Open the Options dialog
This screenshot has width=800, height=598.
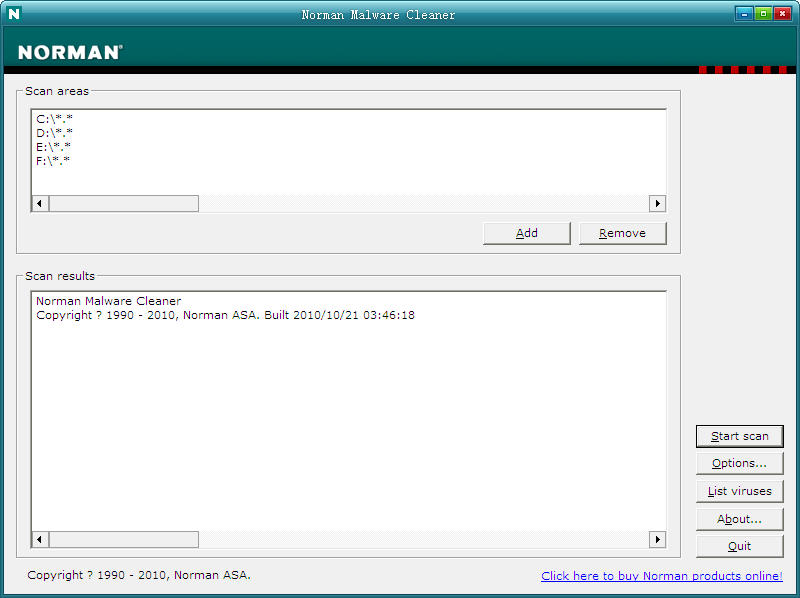point(739,463)
